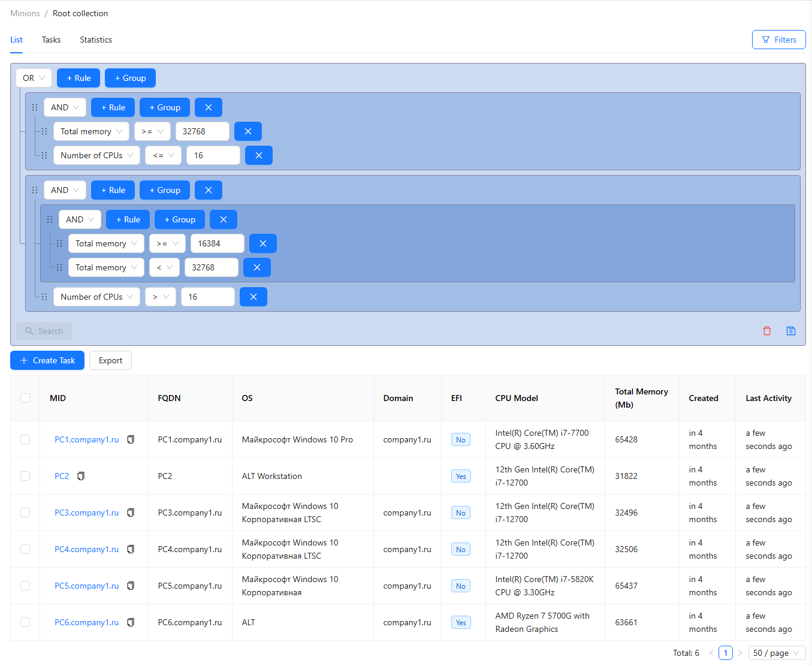
Task: Select the PC3.company1.ru row checkbox
Action: click(25, 513)
